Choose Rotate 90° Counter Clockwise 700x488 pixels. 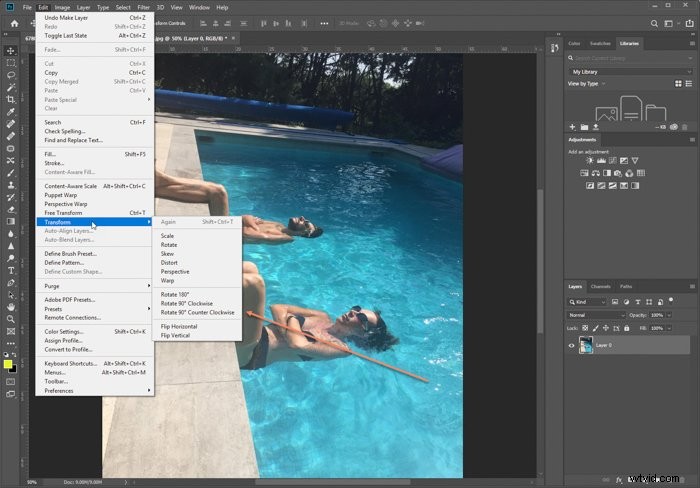pos(197,313)
